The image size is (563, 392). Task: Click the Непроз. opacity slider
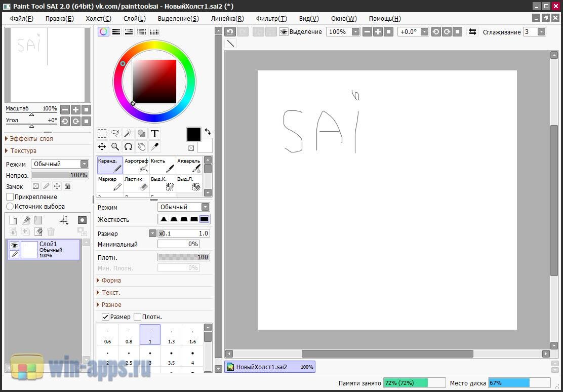click(60, 175)
